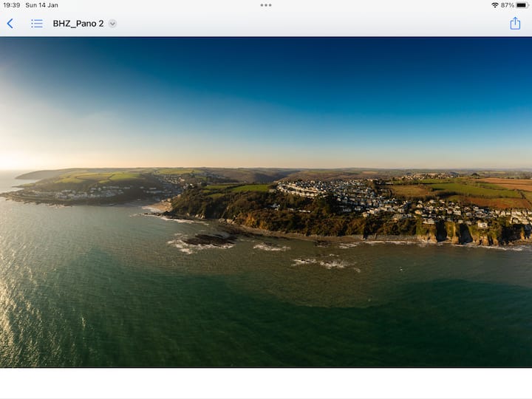Click the Wi-Fi status icon

(x=494, y=5)
